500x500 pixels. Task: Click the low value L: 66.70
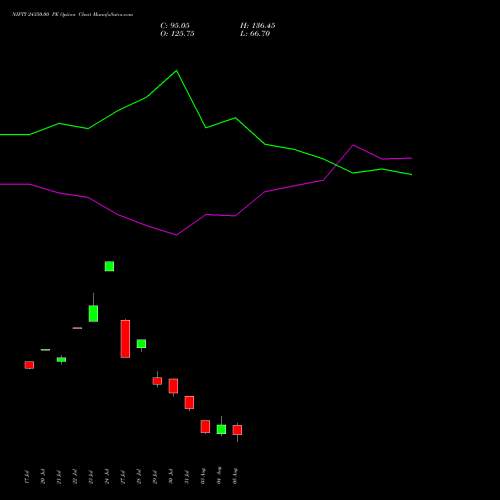[255, 34]
